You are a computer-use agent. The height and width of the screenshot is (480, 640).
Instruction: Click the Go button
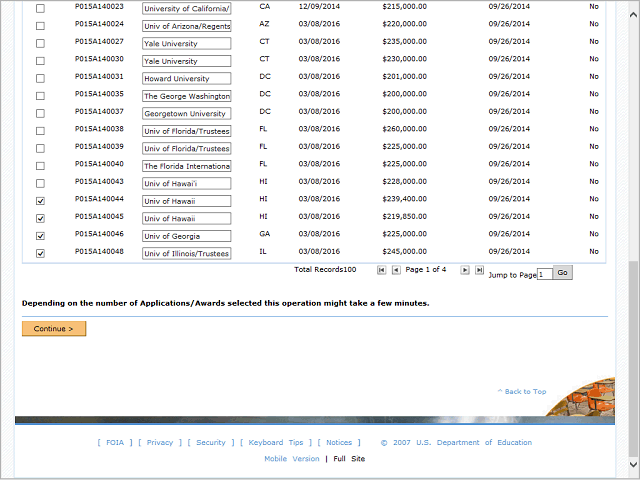(562, 273)
